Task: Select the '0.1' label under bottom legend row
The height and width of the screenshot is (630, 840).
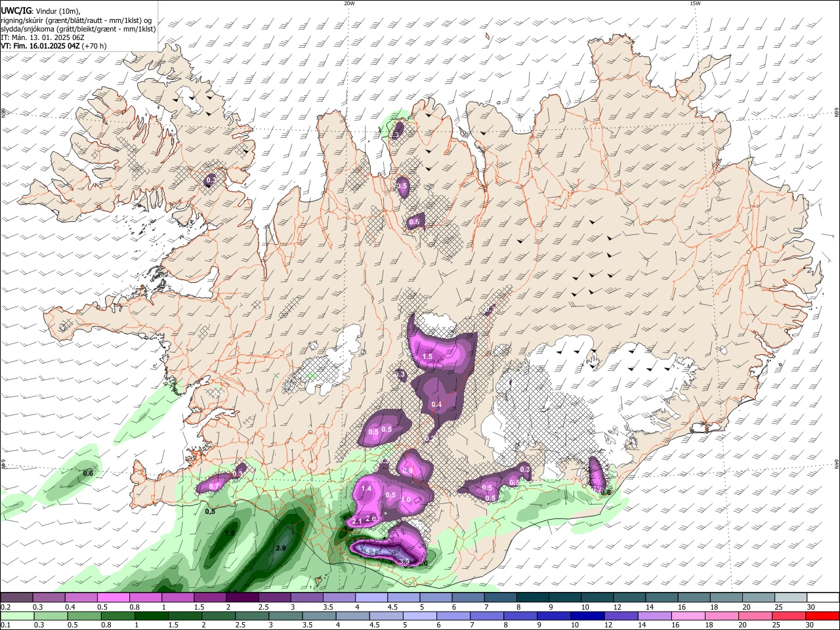Action: tap(5, 625)
